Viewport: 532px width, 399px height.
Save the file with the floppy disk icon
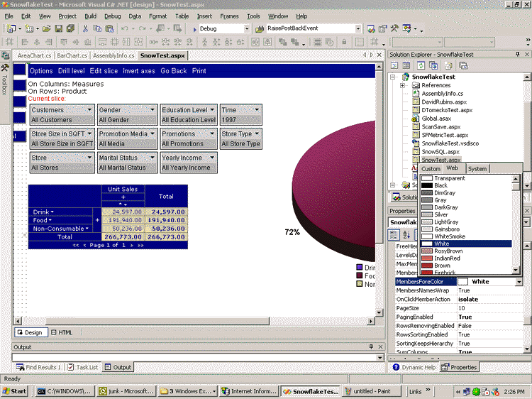pos(59,29)
